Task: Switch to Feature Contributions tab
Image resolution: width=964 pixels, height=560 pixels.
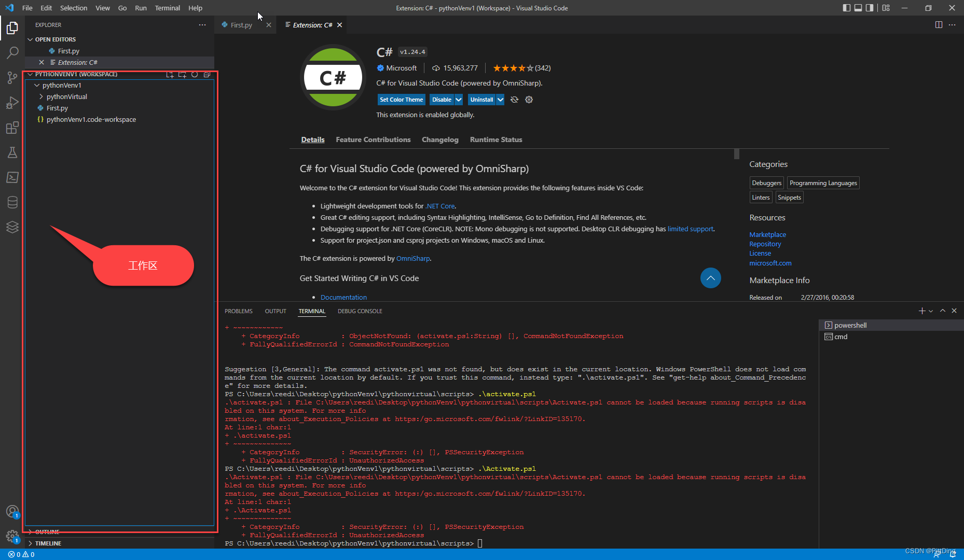Action: (373, 139)
